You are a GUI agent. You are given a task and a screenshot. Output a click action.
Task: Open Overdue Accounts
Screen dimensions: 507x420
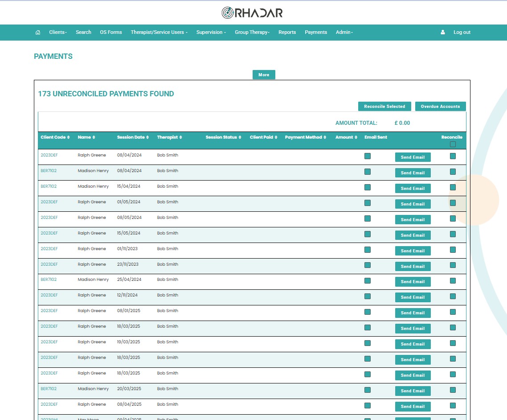coord(440,107)
